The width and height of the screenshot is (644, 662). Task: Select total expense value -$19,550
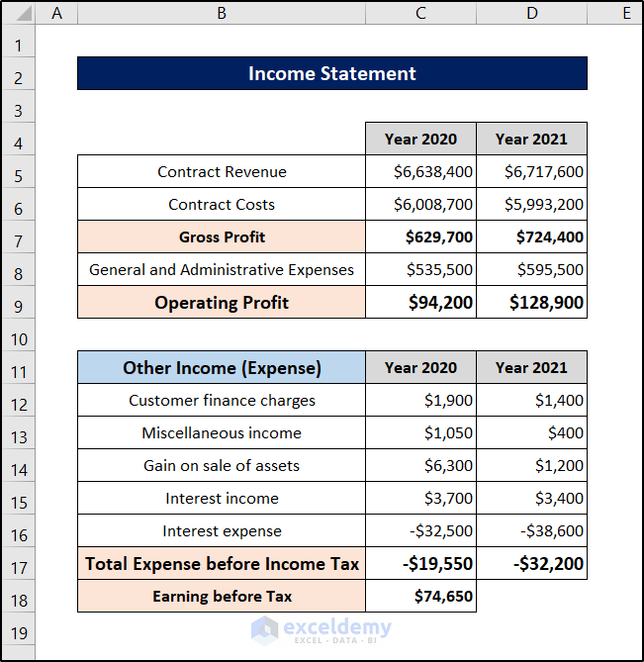pos(420,564)
